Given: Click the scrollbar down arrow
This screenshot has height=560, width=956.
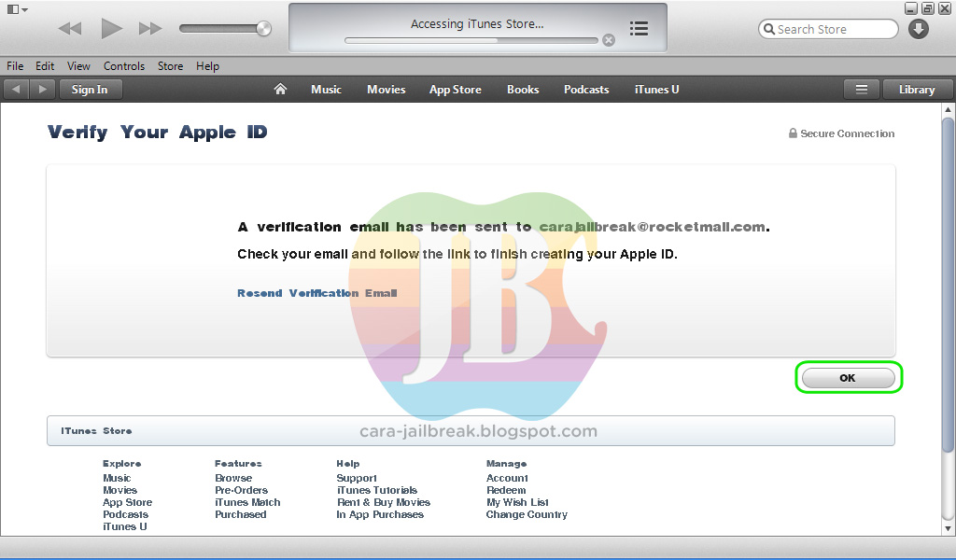Looking at the screenshot, I should (x=948, y=529).
